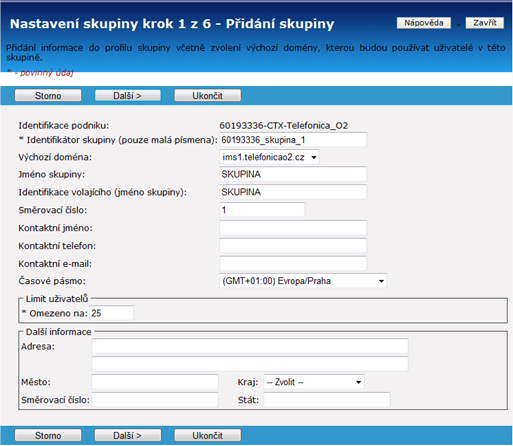Click the Limit uživatelů group heading
The height and width of the screenshot is (446, 513).
point(57,299)
